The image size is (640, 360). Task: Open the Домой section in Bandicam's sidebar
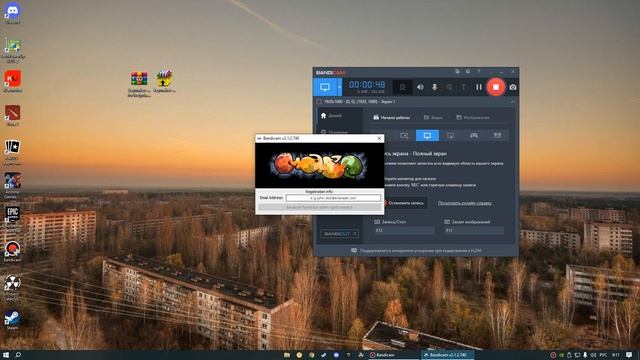click(331, 116)
